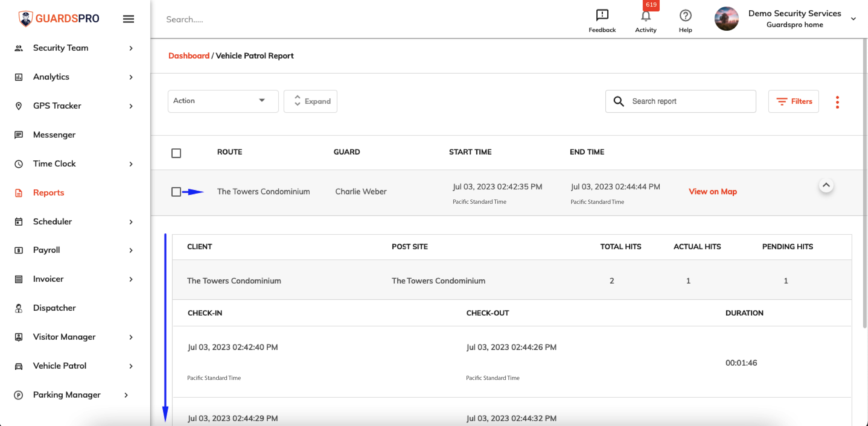Screen dimensions: 868x426
Task: Click the GPS Tracker pin icon
Action: coord(19,106)
